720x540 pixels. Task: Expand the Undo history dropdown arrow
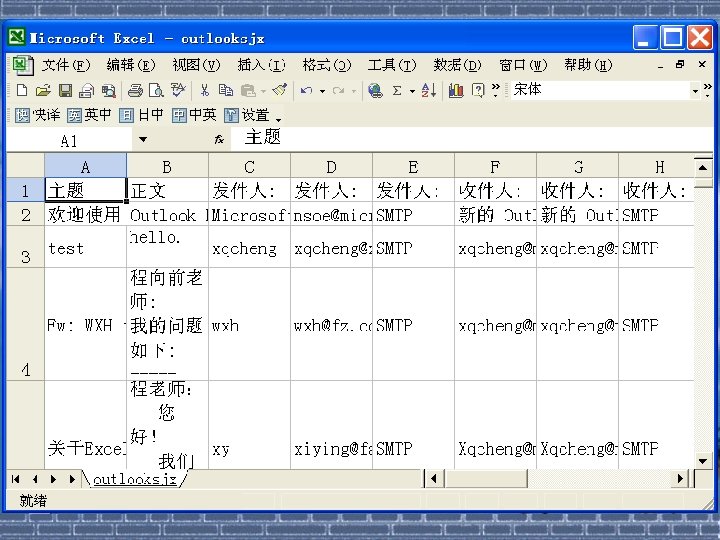(x=322, y=91)
